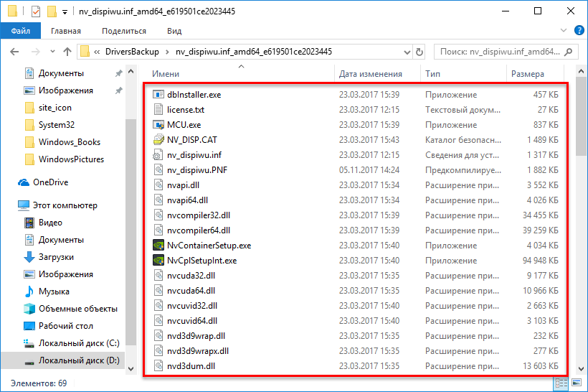This screenshot has height=392, width=588.
Task: Unpin the quick access Изображения pin
Action: pyautogui.click(x=118, y=90)
